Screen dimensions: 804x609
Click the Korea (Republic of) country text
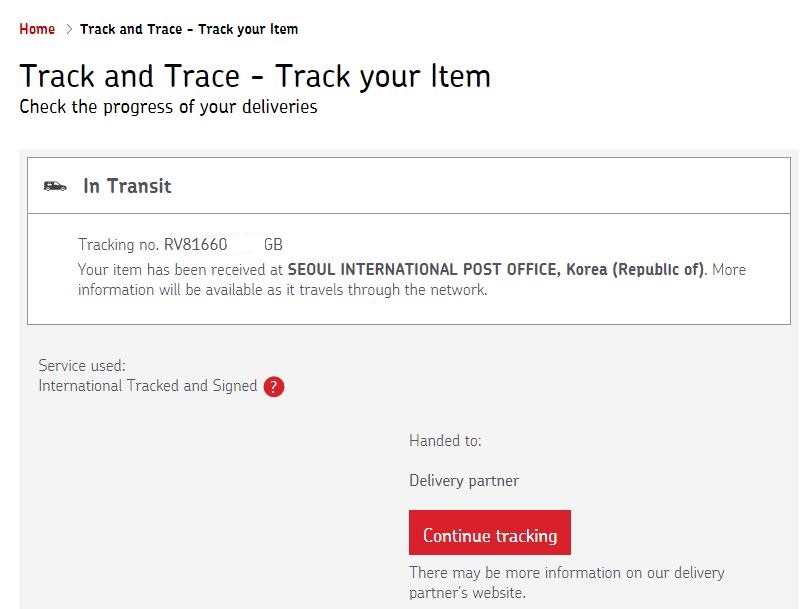click(635, 270)
